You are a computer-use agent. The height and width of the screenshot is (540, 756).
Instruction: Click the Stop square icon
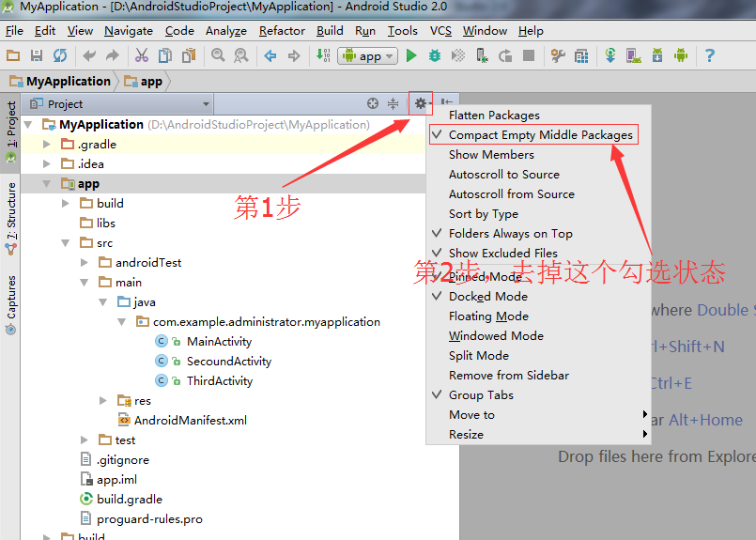tap(529, 56)
